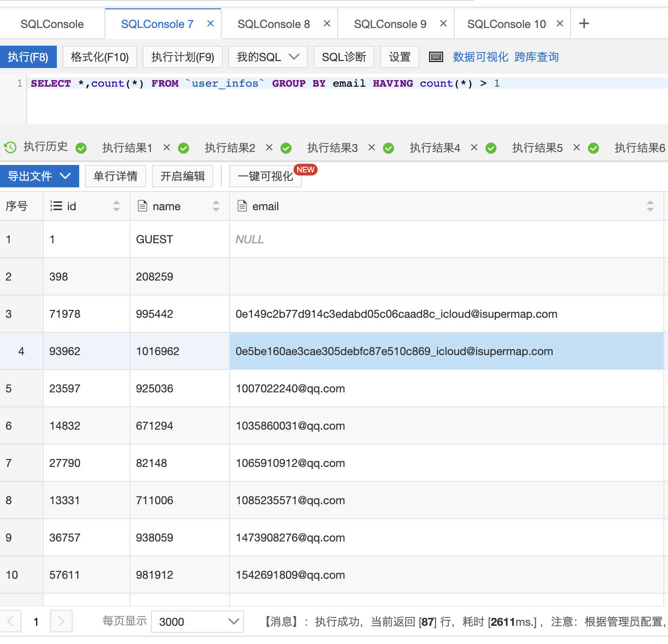This screenshot has width=668, height=644.
Task: Expand the 我的SQL dropdown
Action: pyautogui.click(x=268, y=57)
